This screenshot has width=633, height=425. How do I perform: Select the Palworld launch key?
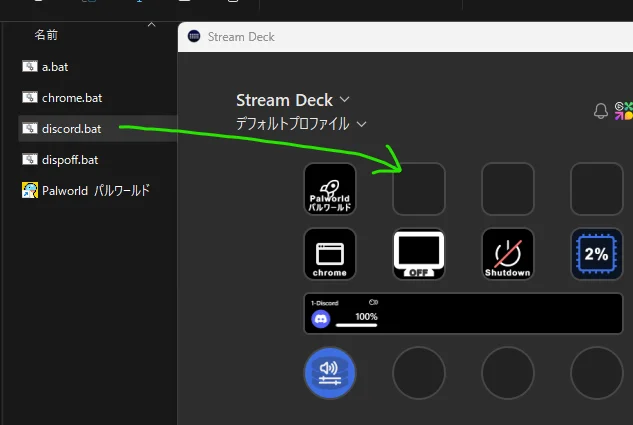click(x=330, y=189)
